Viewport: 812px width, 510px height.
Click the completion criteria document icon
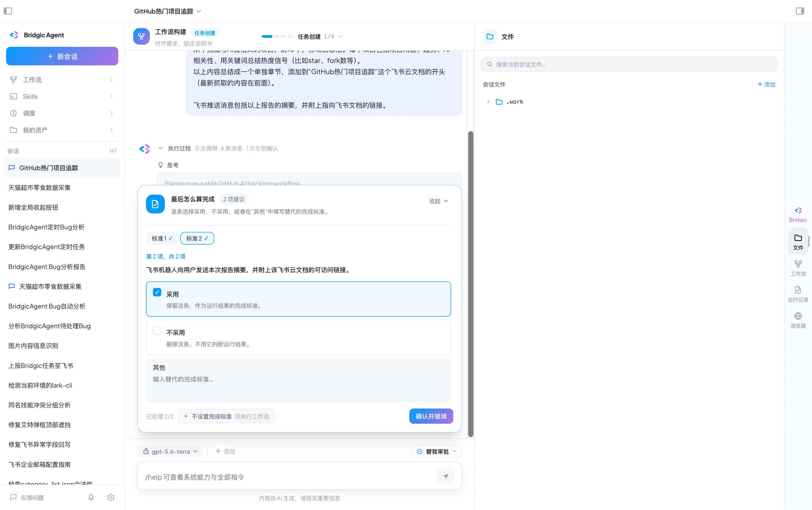155,204
